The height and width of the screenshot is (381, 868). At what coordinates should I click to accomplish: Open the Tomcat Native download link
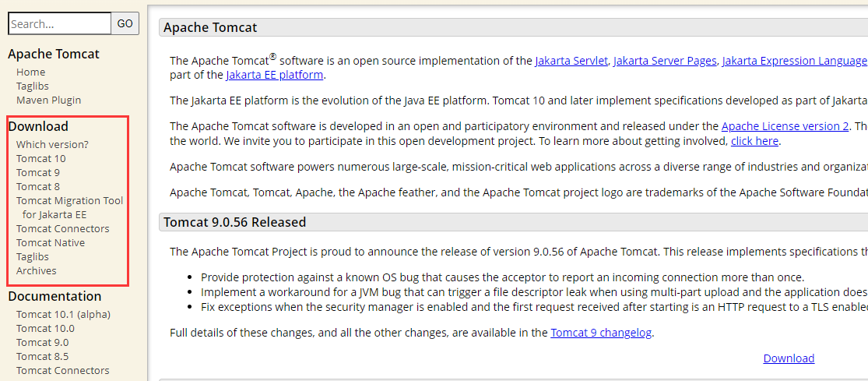coord(51,242)
